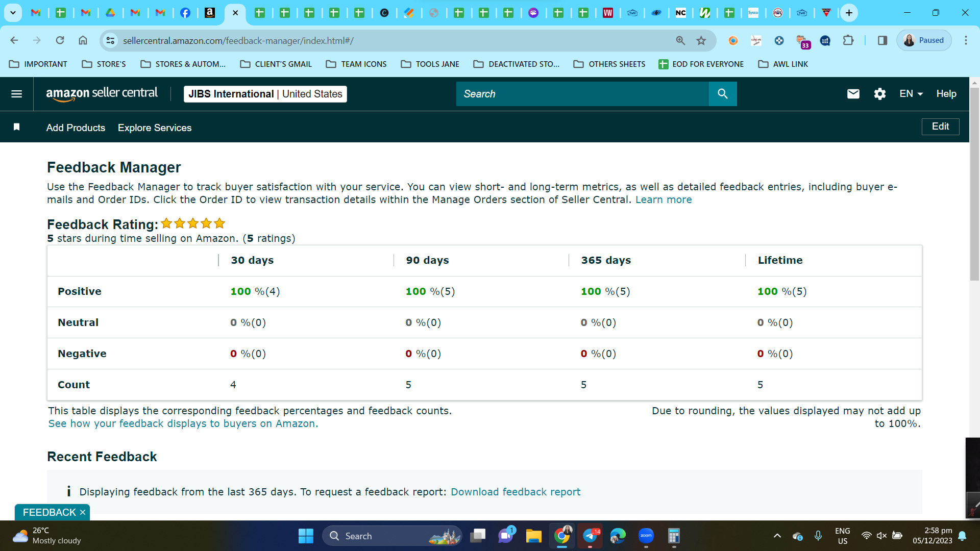Open See how your feedback displays link
This screenshot has width=980, height=551.
[183, 423]
